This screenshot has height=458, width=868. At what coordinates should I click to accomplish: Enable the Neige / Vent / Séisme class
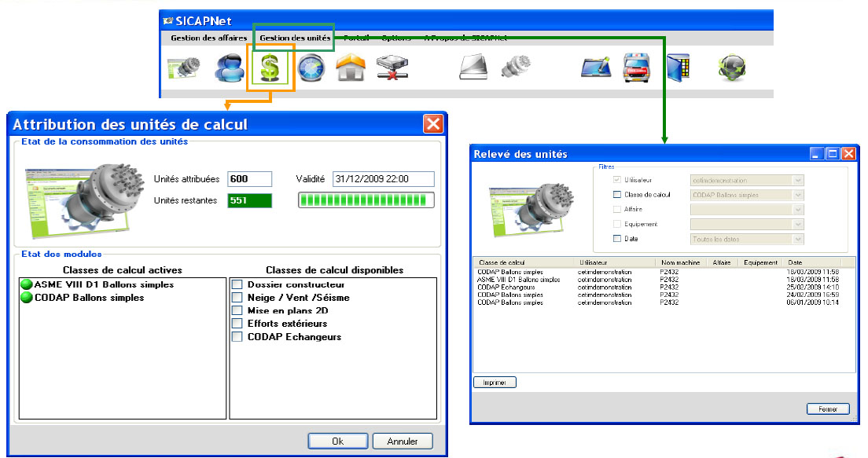(x=237, y=298)
